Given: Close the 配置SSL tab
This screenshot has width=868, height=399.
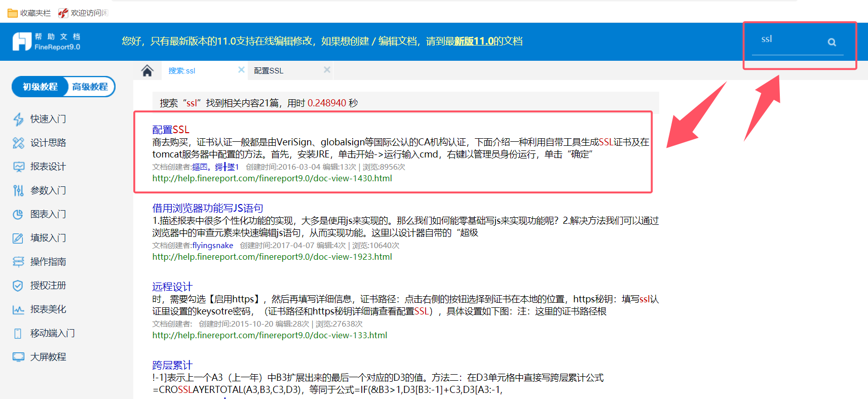Looking at the screenshot, I should point(327,70).
